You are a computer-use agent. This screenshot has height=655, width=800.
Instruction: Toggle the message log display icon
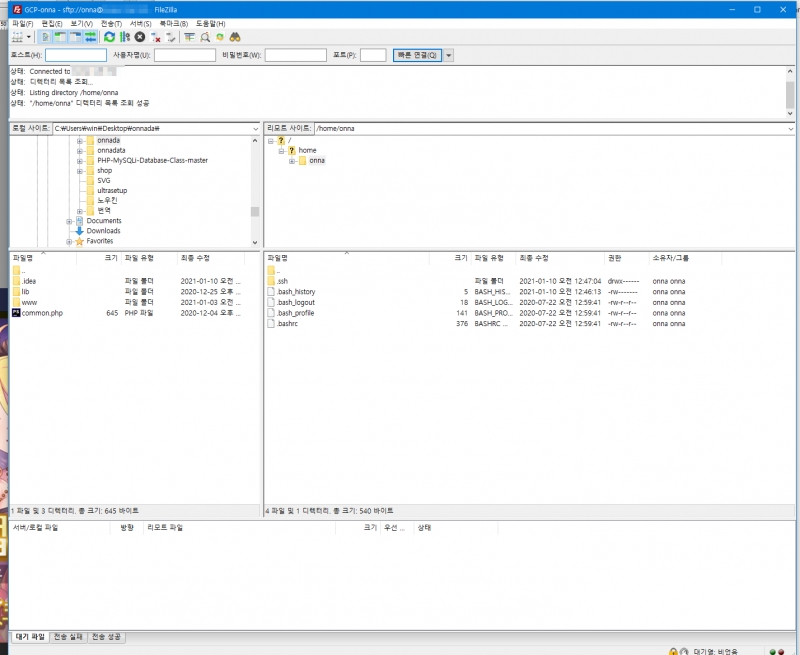tap(46, 37)
